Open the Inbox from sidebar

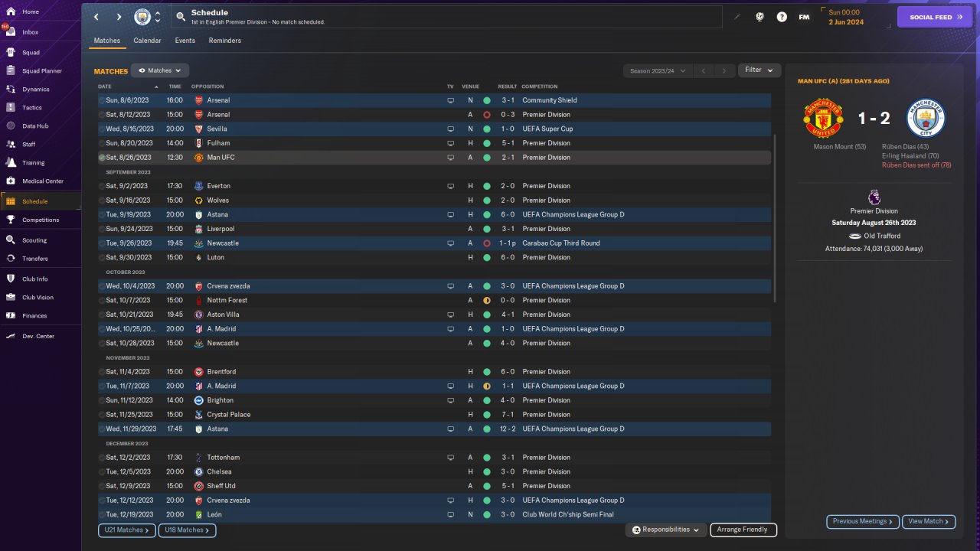tap(31, 32)
